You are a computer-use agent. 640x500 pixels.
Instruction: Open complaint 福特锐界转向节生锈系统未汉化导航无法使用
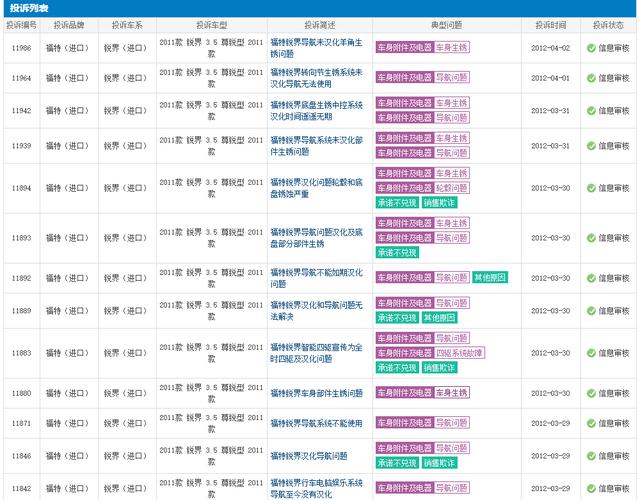point(316,78)
